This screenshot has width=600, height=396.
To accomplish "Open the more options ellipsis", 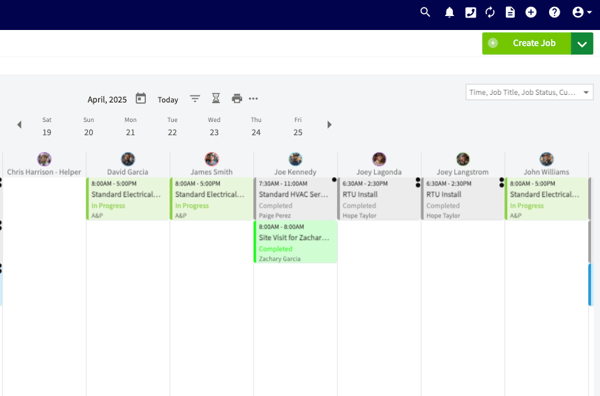I will (x=253, y=99).
